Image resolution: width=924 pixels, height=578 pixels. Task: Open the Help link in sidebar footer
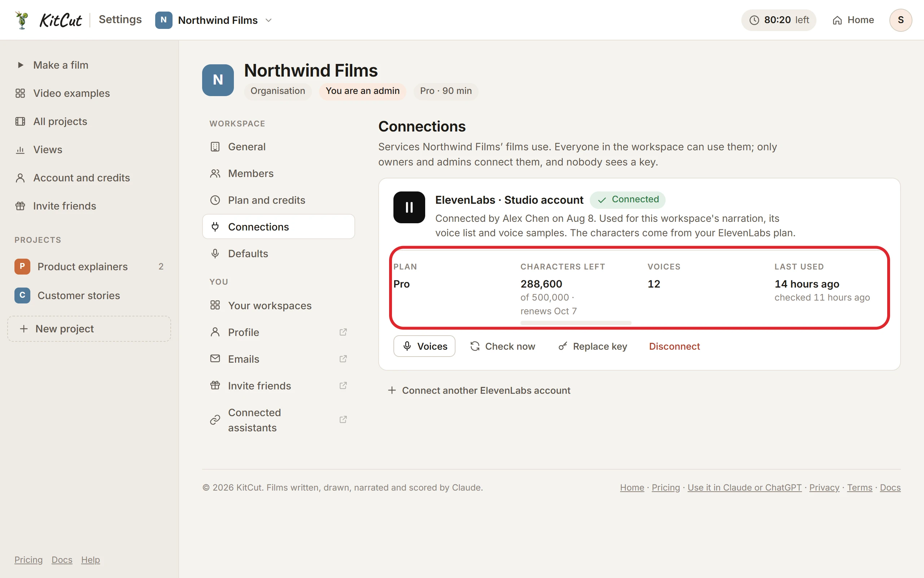[x=91, y=560]
